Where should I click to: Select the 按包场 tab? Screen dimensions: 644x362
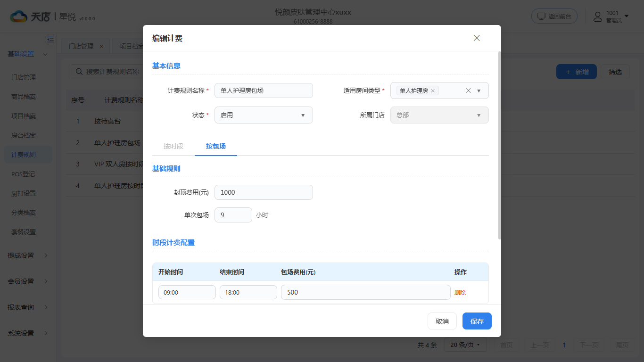(216, 146)
